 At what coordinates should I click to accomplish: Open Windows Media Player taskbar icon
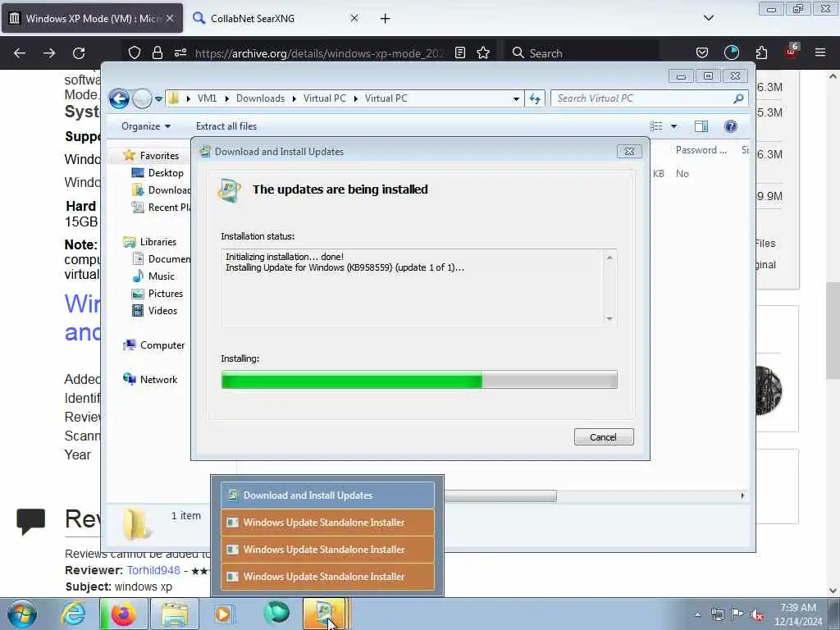[x=223, y=614]
